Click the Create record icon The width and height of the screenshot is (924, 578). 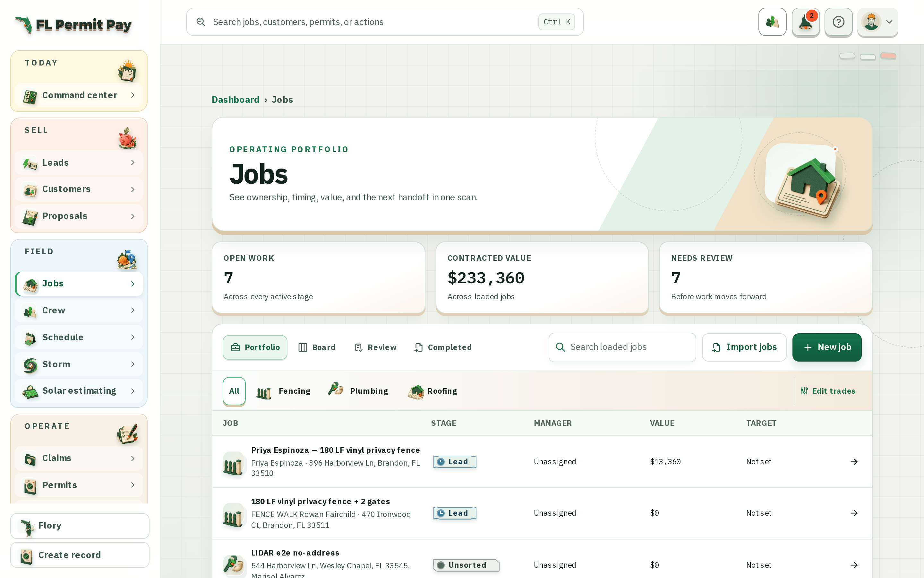(26, 556)
